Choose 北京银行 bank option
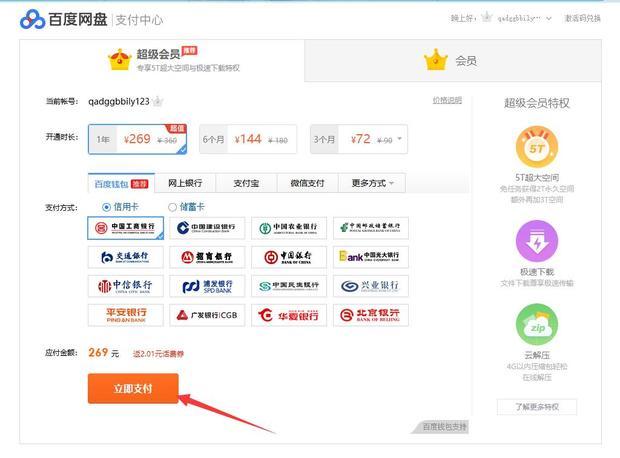This screenshot has width=620, height=458. point(370,315)
